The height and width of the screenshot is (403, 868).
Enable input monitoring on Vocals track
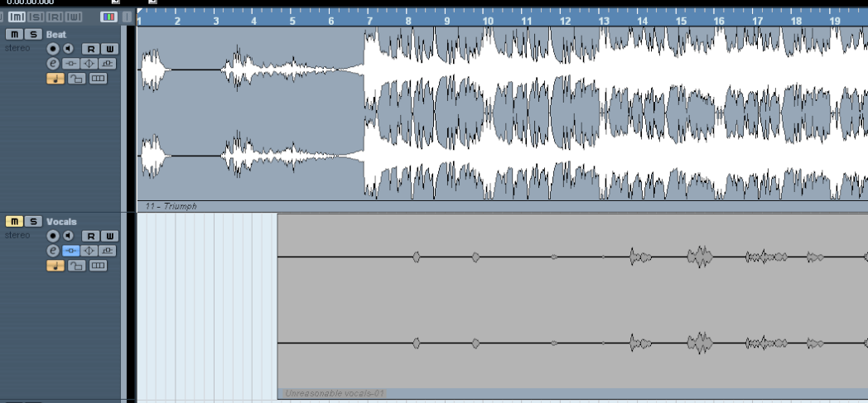[68, 236]
